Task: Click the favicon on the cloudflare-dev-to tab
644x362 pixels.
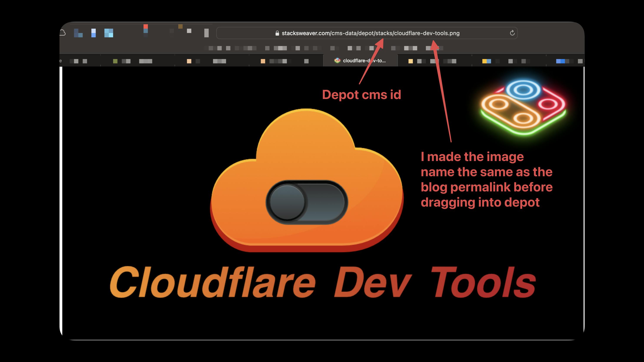Action: pyautogui.click(x=337, y=61)
